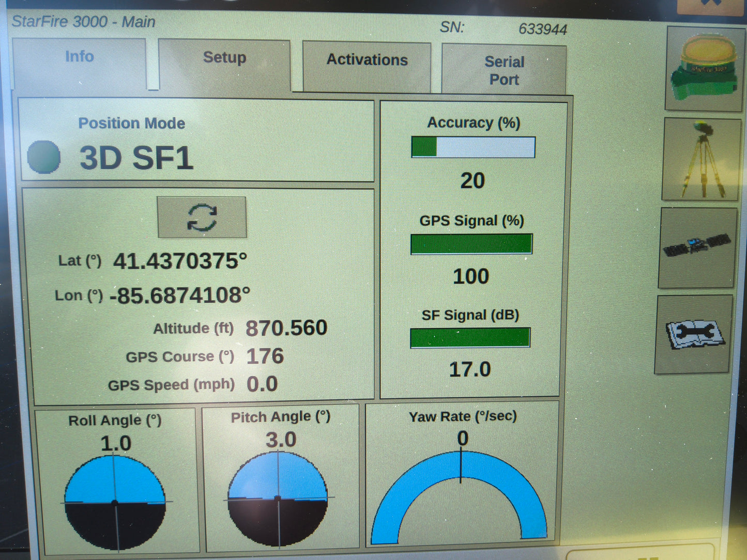747x560 pixels.
Task: Click the Pitch Angle gauge
Action: click(278, 499)
